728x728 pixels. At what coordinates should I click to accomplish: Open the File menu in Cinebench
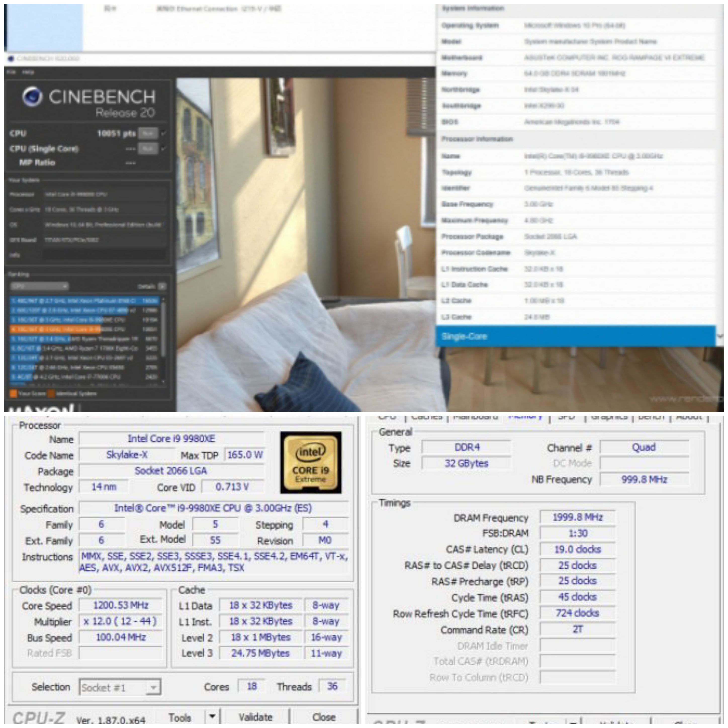[11, 72]
